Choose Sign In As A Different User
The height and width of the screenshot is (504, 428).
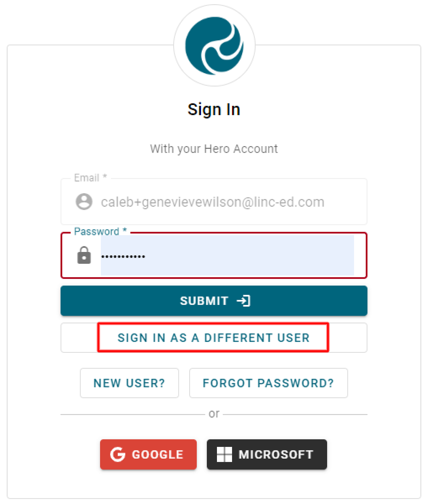(213, 338)
